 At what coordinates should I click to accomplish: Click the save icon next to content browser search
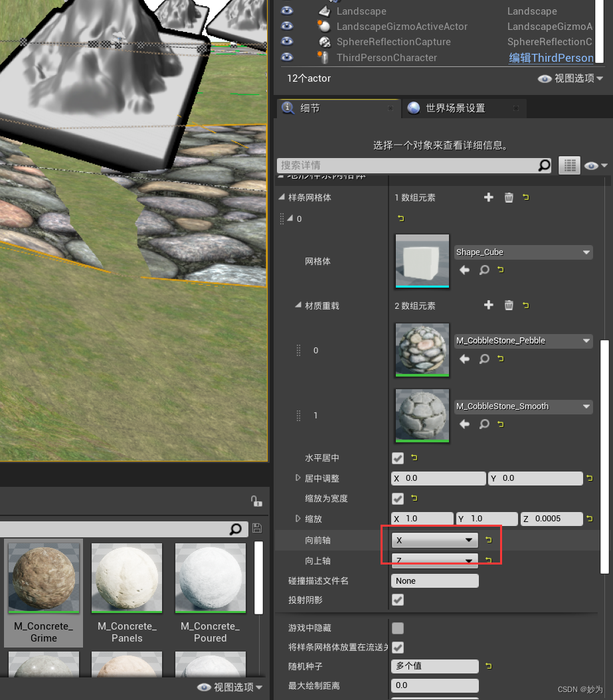point(258,529)
